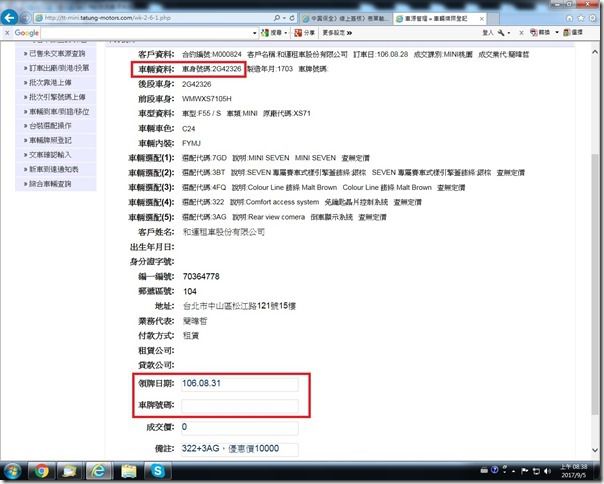
Task: Click the taskbar clock showing 08:38
Action: click(574, 471)
